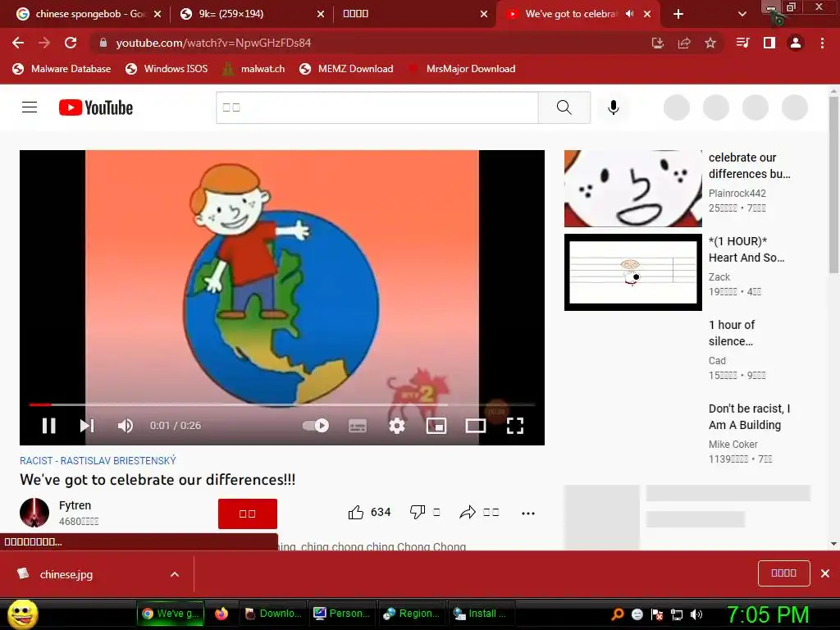840x630 pixels.
Task: Enter fullscreen video mode
Action: (x=515, y=426)
